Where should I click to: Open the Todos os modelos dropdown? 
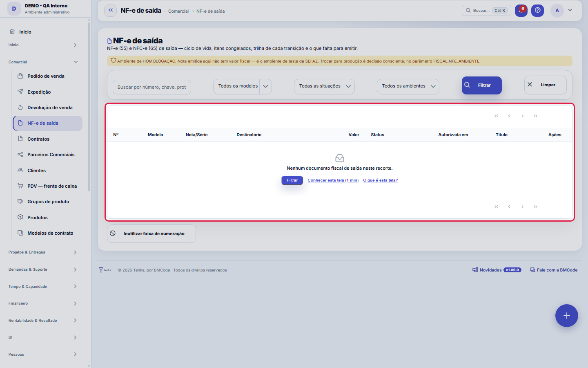click(243, 86)
